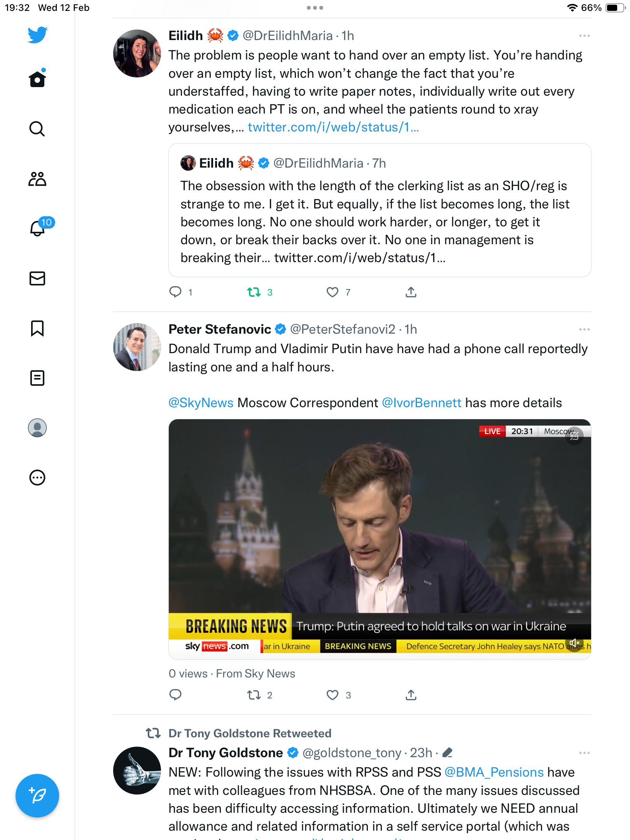The image size is (630, 840).
Task: Go to the Home tab in sidebar
Action: (37, 79)
